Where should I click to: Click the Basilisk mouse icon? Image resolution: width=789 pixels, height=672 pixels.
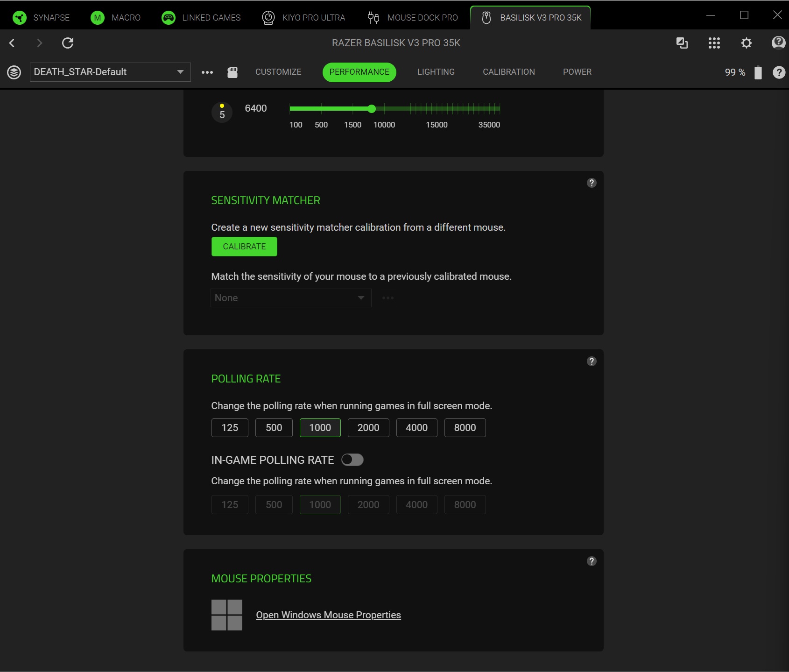coord(486,18)
